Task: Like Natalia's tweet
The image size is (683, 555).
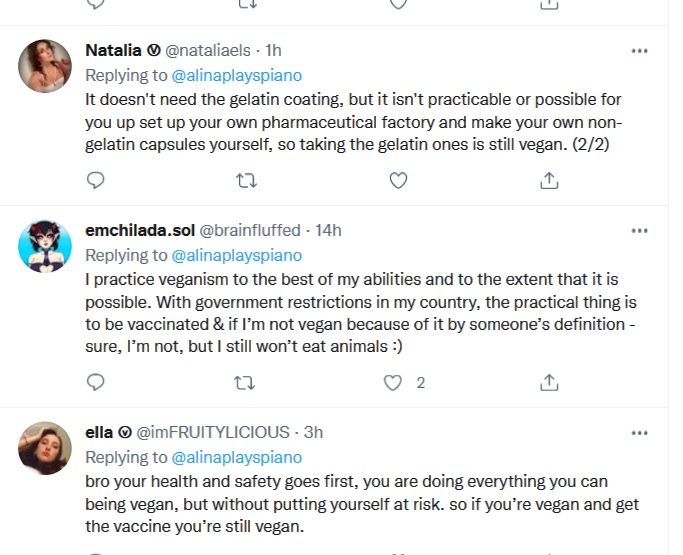Action: coord(398,180)
